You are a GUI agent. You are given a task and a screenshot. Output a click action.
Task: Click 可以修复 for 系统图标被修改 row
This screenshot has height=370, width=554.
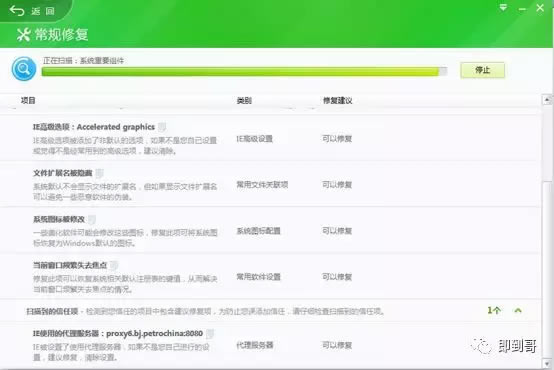pyautogui.click(x=337, y=231)
